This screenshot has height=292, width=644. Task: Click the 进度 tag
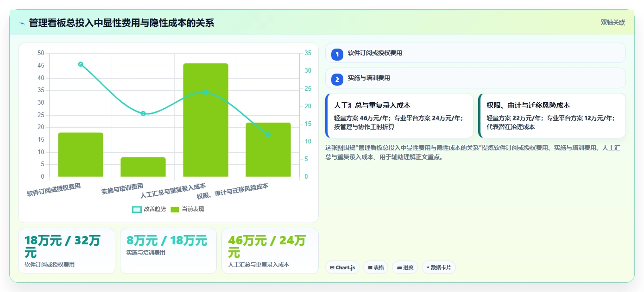click(x=405, y=267)
